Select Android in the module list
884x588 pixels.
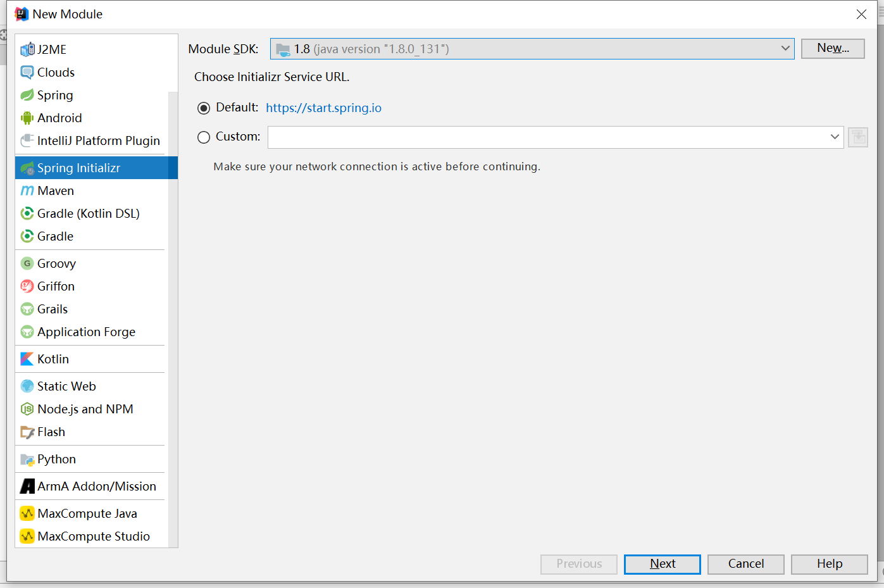92,118
